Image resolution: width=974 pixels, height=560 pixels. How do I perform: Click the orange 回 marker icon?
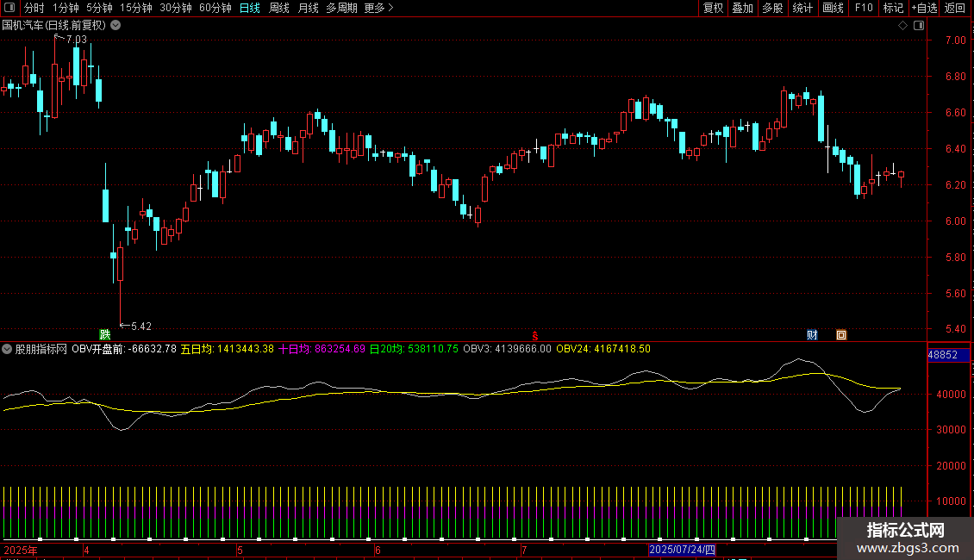tap(841, 335)
